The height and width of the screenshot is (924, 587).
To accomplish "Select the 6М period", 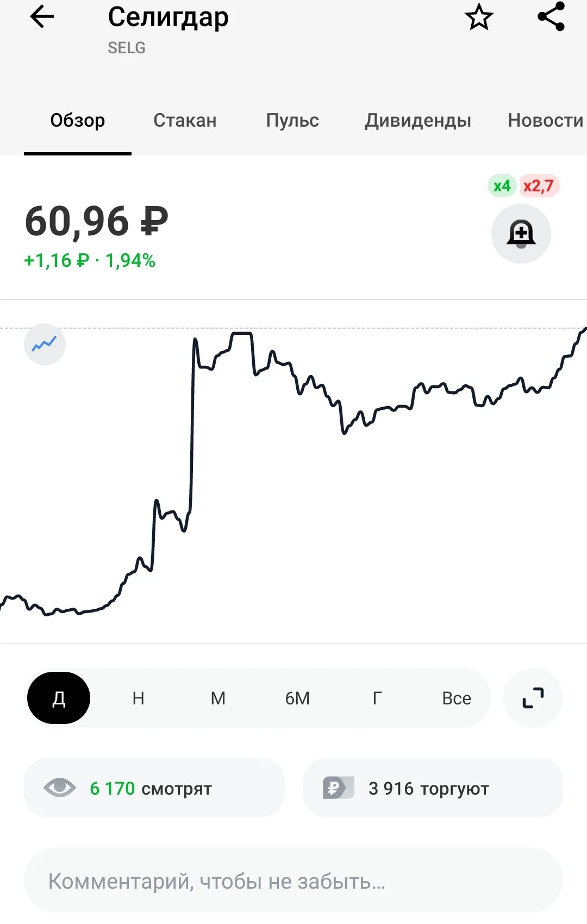I will [297, 698].
